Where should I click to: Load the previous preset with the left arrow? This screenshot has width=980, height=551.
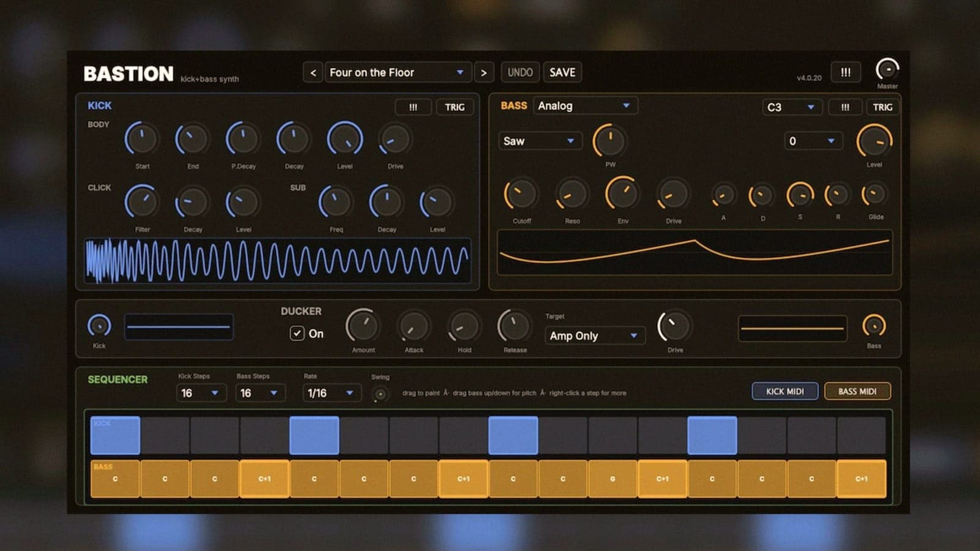[x=313, y=73]
